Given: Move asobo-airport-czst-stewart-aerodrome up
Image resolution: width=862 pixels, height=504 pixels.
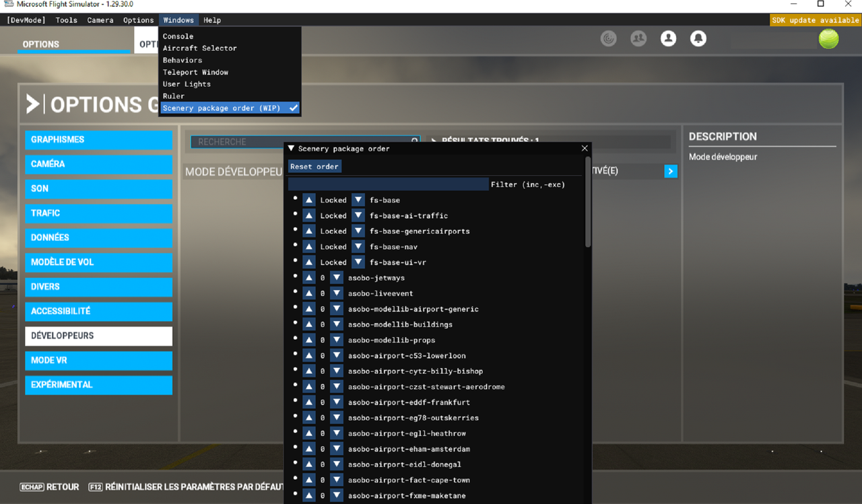Looking at the screenshot, I should 308,386.
